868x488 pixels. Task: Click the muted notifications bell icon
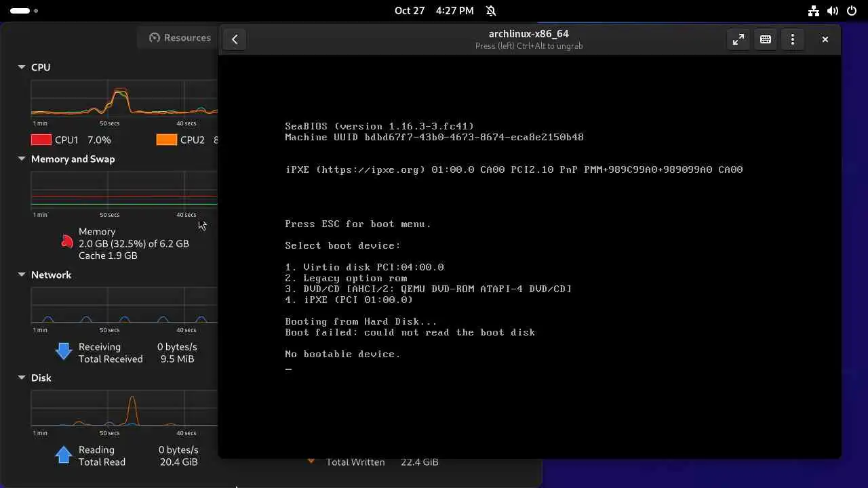(x=491, y=11)
